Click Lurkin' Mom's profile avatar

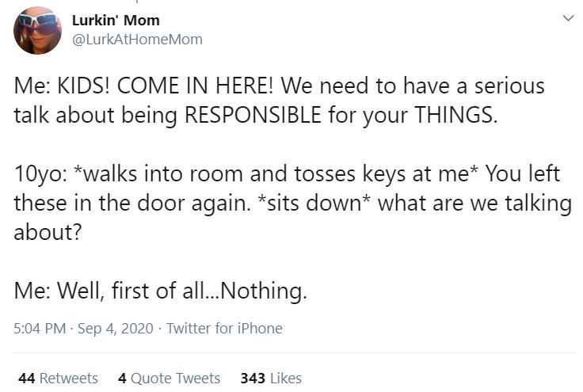point(37,30)
